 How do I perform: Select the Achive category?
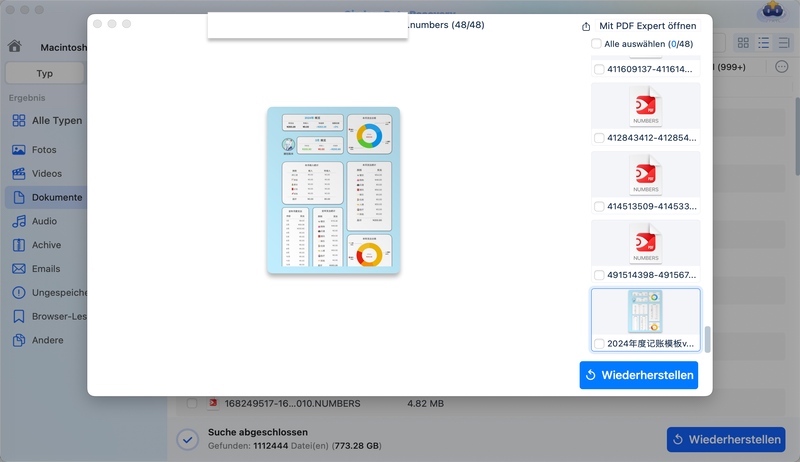tap(46, 245)
